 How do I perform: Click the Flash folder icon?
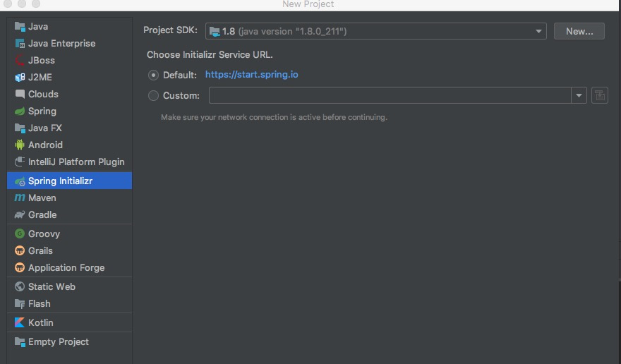(20, 304)
